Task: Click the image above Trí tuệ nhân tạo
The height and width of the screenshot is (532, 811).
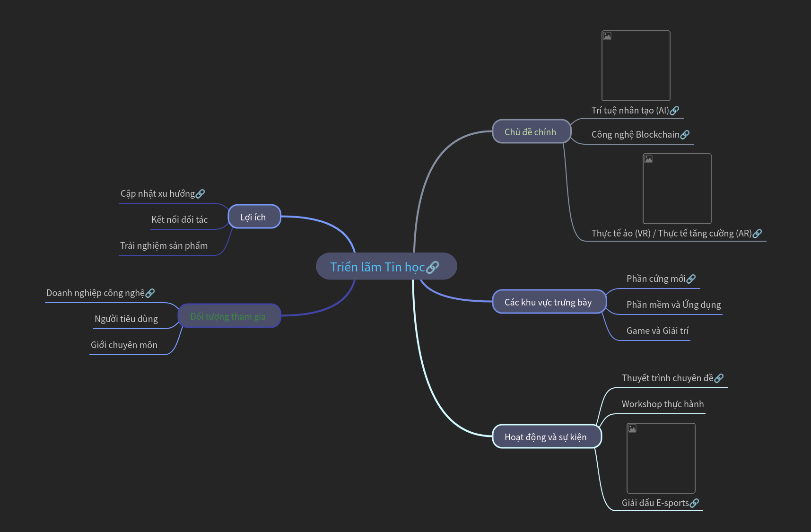Action: (636, 66)
